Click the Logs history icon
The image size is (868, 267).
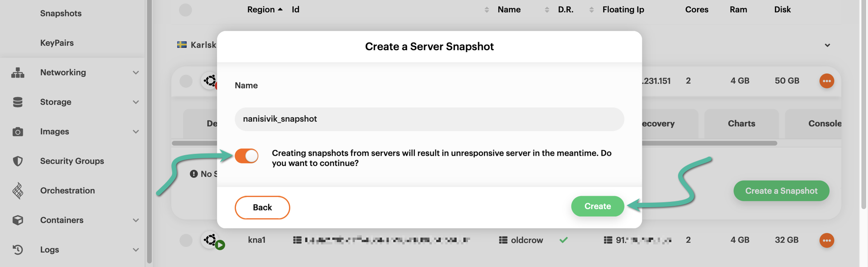tap(18, 250)
